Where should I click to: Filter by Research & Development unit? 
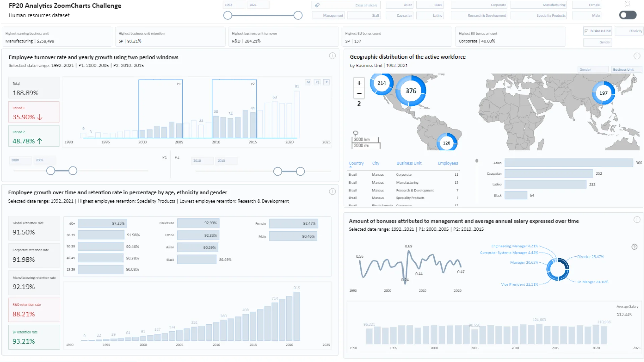click(x=479, y=15)
